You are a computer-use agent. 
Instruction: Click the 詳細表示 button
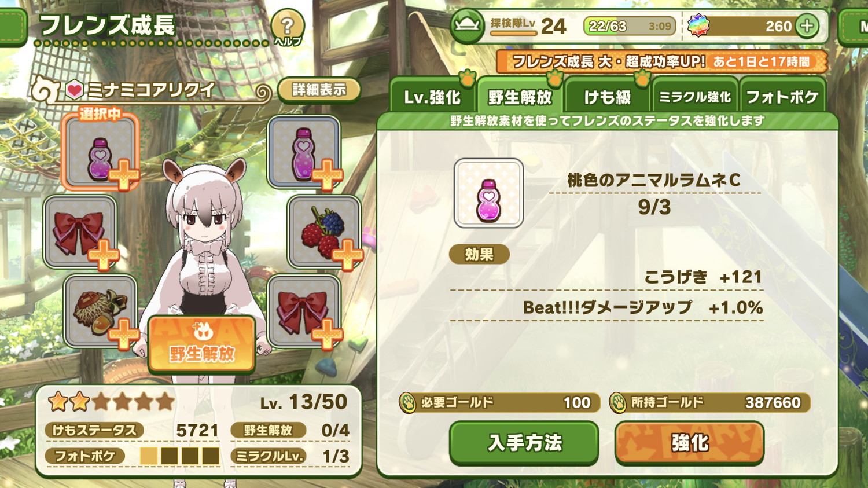[x=319, y=90]
